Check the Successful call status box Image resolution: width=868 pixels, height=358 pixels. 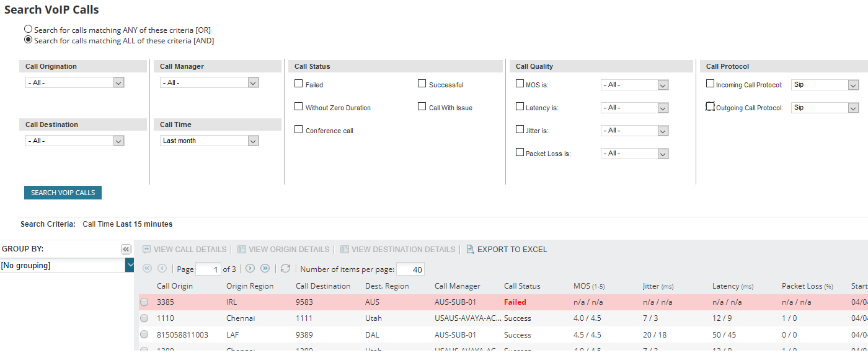[x=422, y=84]
